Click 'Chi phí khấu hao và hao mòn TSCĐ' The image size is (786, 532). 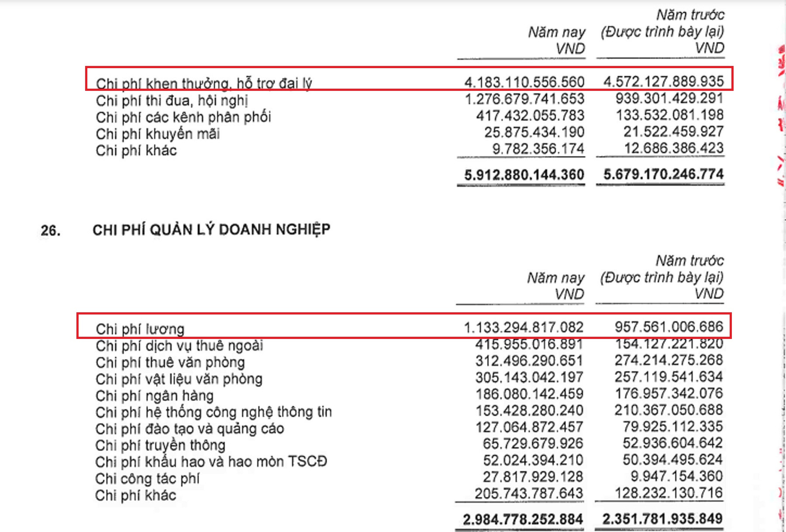[211, 462]
